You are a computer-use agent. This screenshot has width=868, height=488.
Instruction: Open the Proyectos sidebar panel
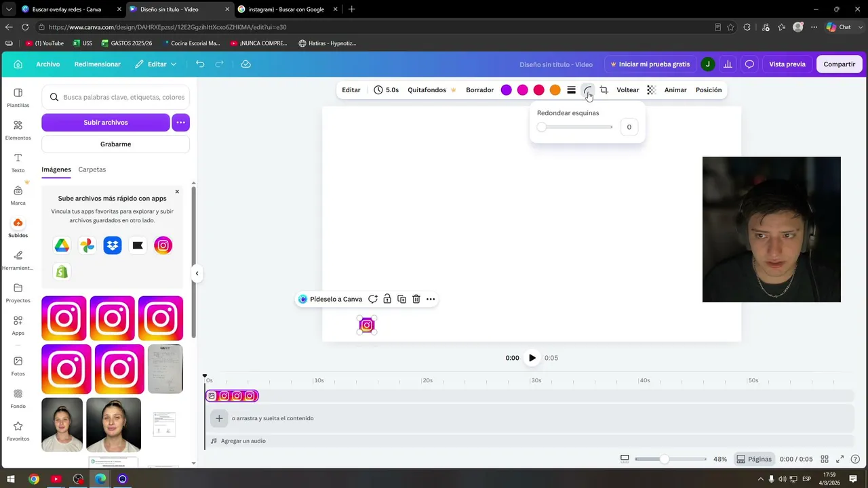click(x=18, y=293)
